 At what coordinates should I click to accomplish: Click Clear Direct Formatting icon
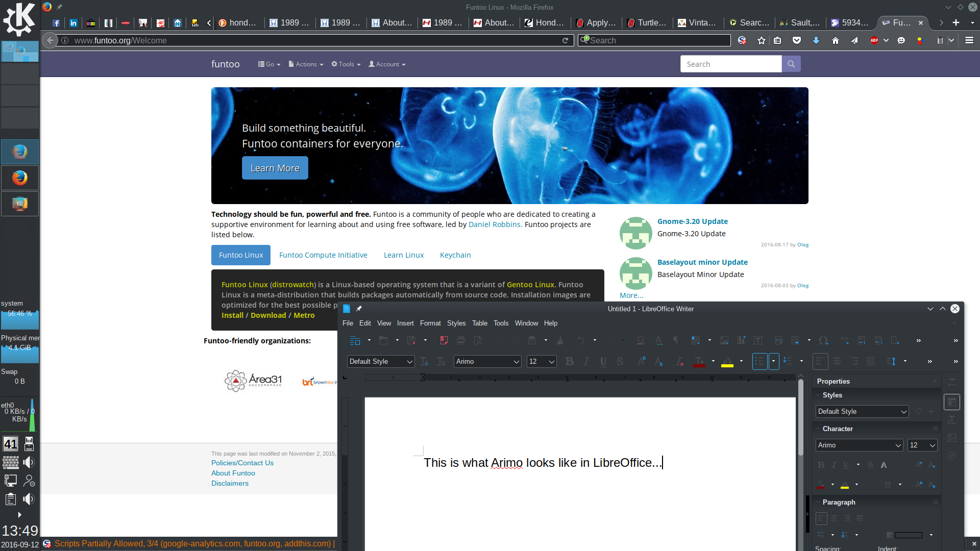coord(680,361)
